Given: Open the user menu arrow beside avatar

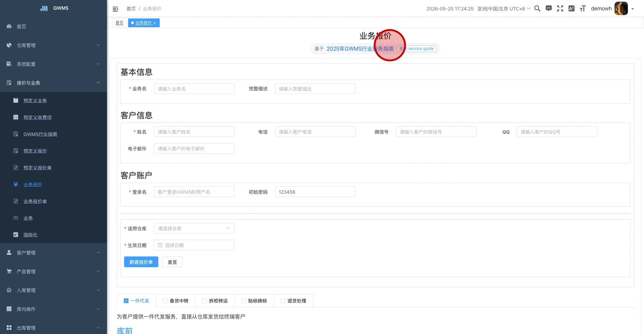Looking at the screenshot, I should (633, 9).
